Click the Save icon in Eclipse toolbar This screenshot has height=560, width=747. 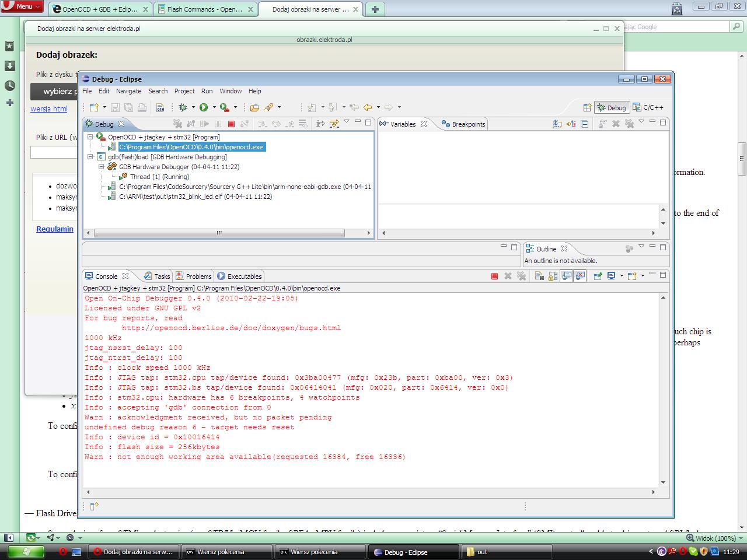click(x=115, y=107)
